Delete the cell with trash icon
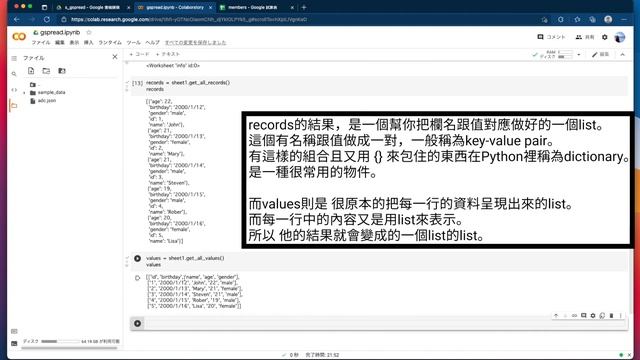 tap(611, 316)
